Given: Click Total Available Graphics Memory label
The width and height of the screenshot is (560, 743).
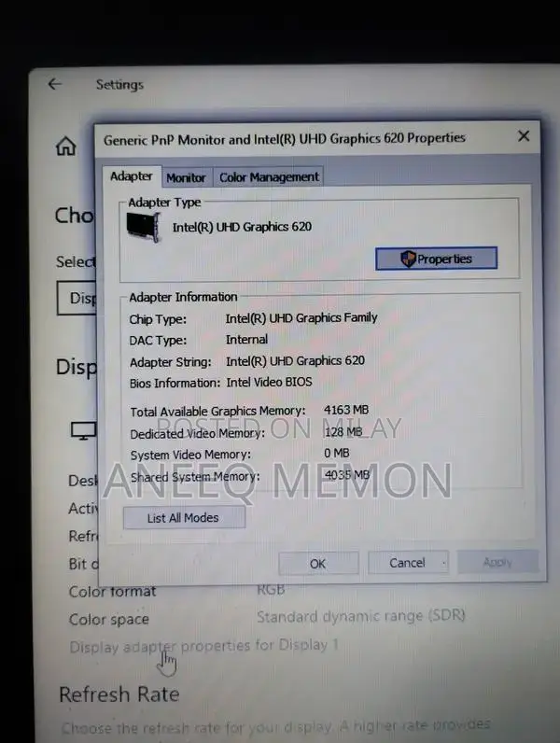Looking at the screenshot, I should click(218, 412).
